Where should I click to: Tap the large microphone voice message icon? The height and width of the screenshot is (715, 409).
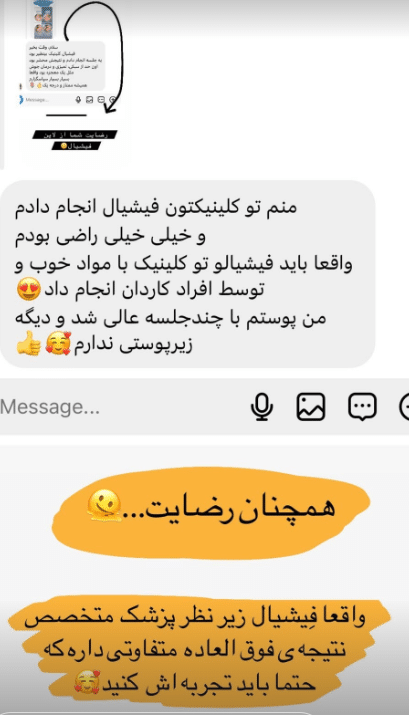(x=262, y=407)
